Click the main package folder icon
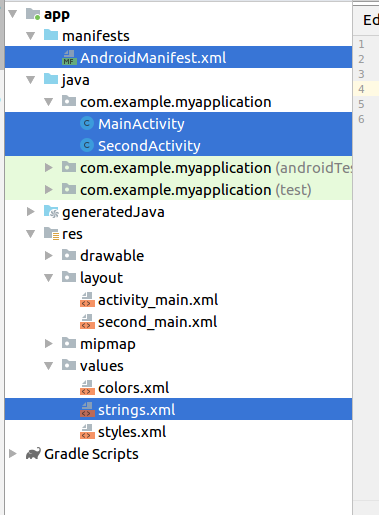Viewport: 379px width, 515px height. pos(69,101)
